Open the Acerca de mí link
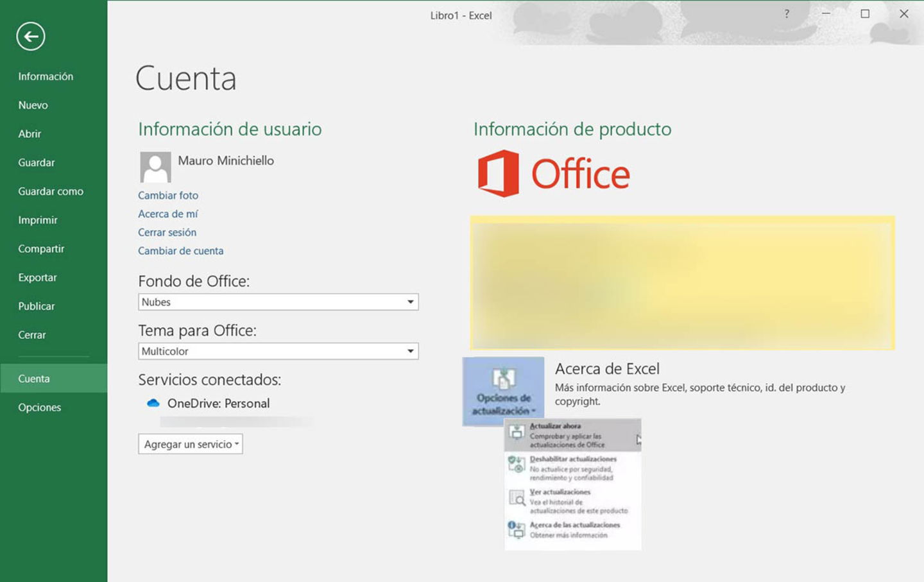 point(168,214)
